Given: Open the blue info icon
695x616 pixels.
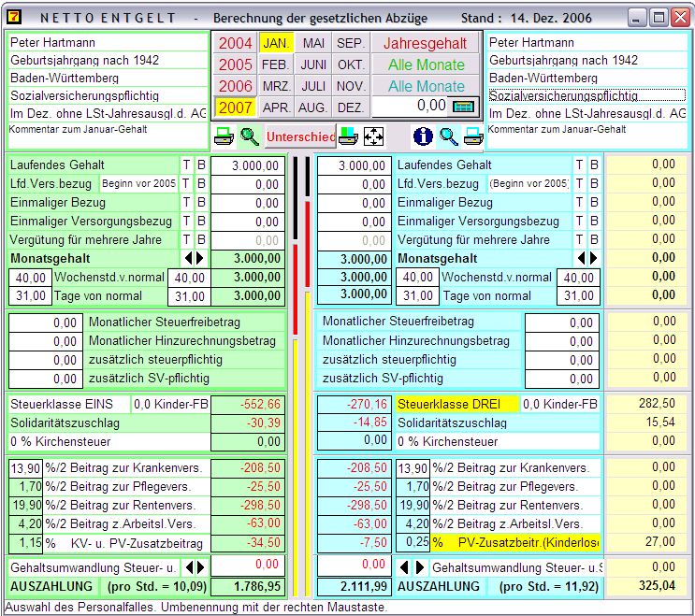Looking at the screenshot, I should (423, 136).
